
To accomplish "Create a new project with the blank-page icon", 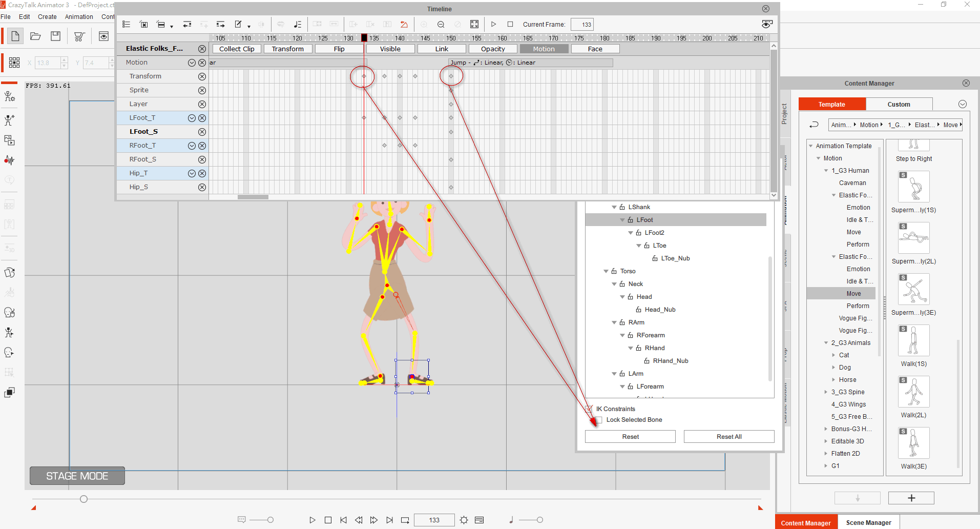I will click(15, 36).
